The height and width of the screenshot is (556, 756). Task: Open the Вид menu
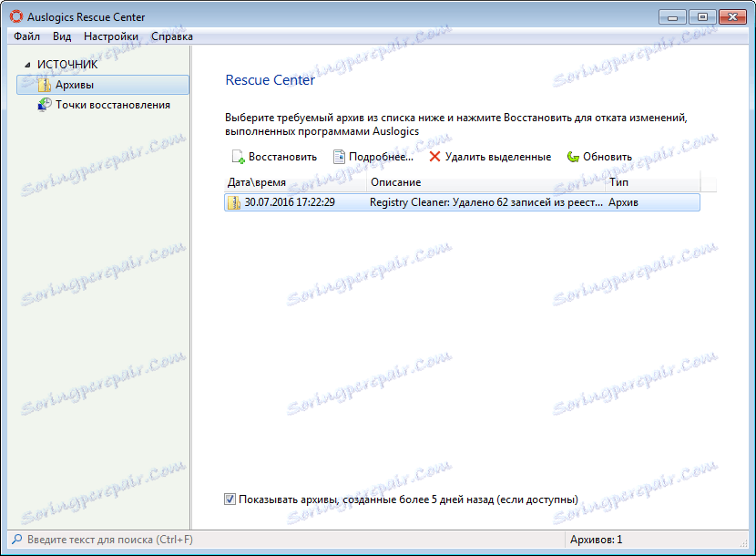pyautogui.click(x=62, y=36)
